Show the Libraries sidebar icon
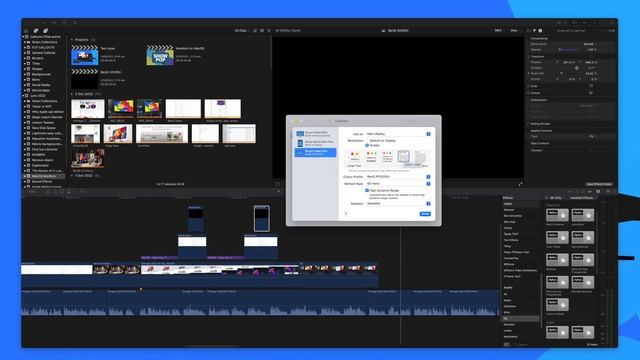Viewport: 640px width, 360px height. (26, 31)
